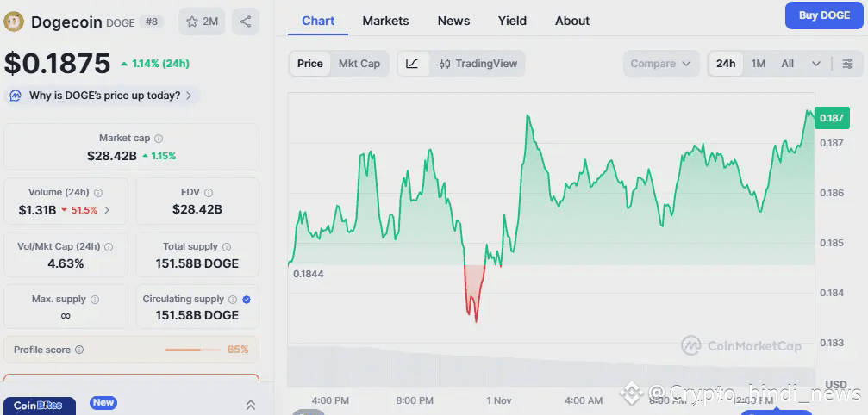Click the DOGE ticker symbol text
The width and height of the screenshot is (868, 415).
[x=120, y=22]
